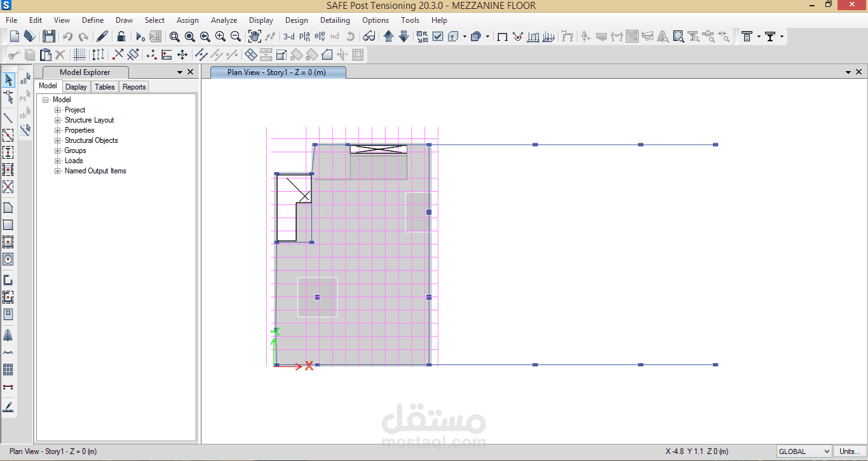Click the Show Undeformed Shape icon
Image resolution: width=868 pixels, height=461 pixels.
coord(502,36)
